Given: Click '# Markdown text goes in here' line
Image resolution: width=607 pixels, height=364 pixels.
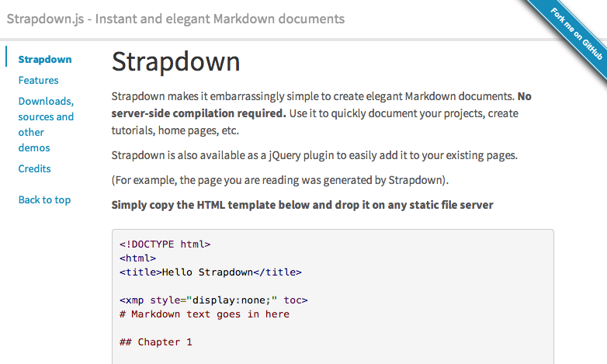Looking at the screenshot, I should 204,314.
